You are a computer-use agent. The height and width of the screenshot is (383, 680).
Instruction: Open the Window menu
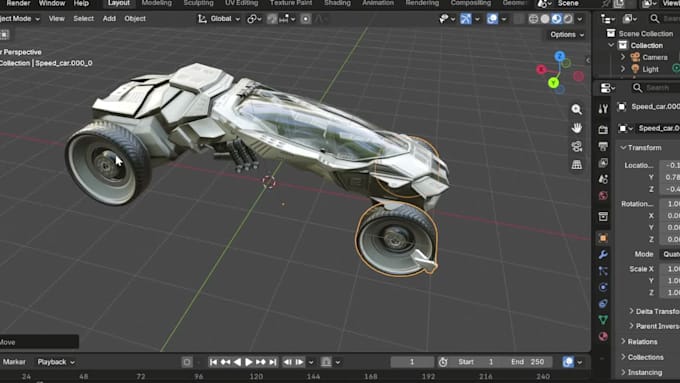tap(52, 3)
